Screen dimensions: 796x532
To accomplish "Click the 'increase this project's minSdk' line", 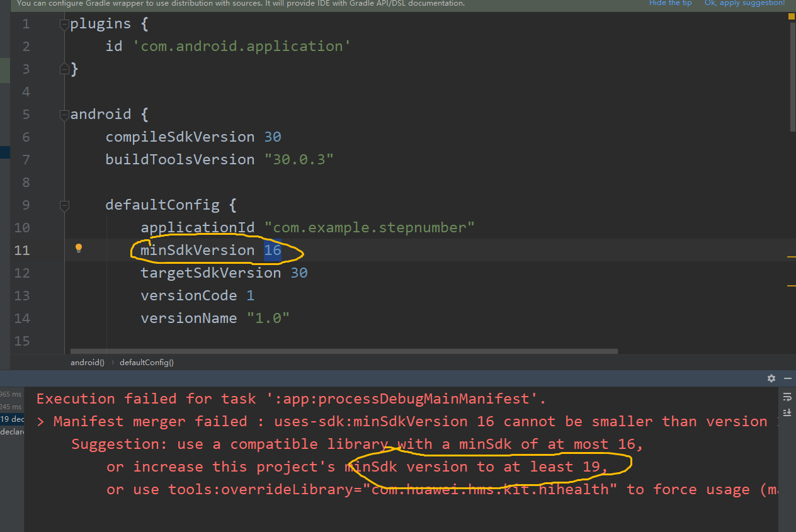I will [357, 467].
